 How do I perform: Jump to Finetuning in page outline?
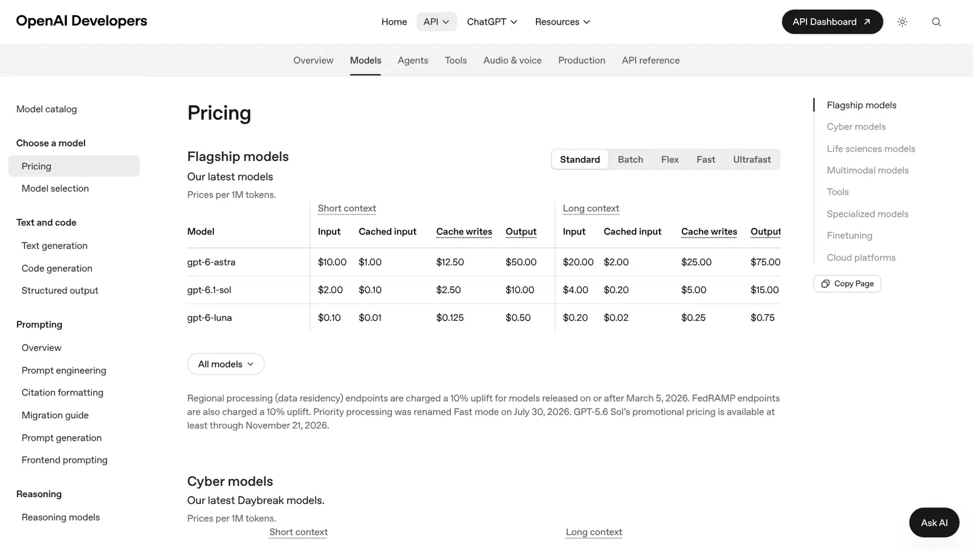pos(850,236)
